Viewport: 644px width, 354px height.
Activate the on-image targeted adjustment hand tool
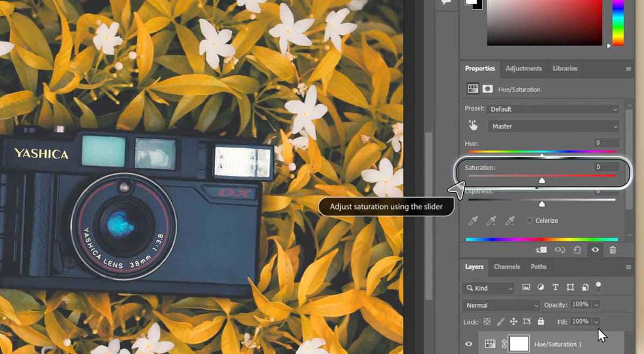pos(473,126)
